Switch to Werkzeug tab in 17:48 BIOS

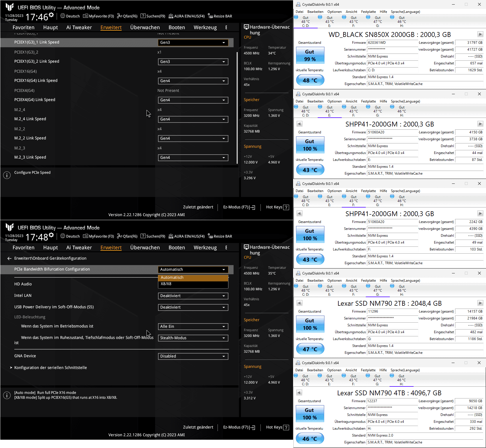[205, 248]
